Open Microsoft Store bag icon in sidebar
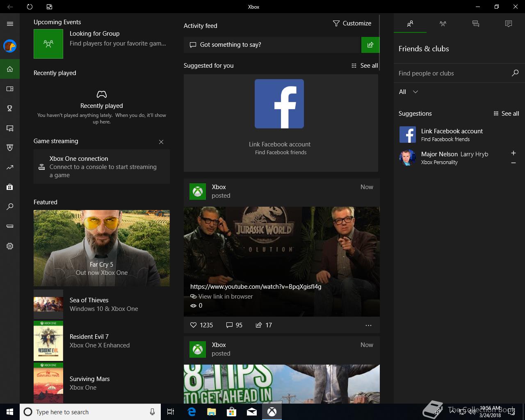 (x=10, y=187)
